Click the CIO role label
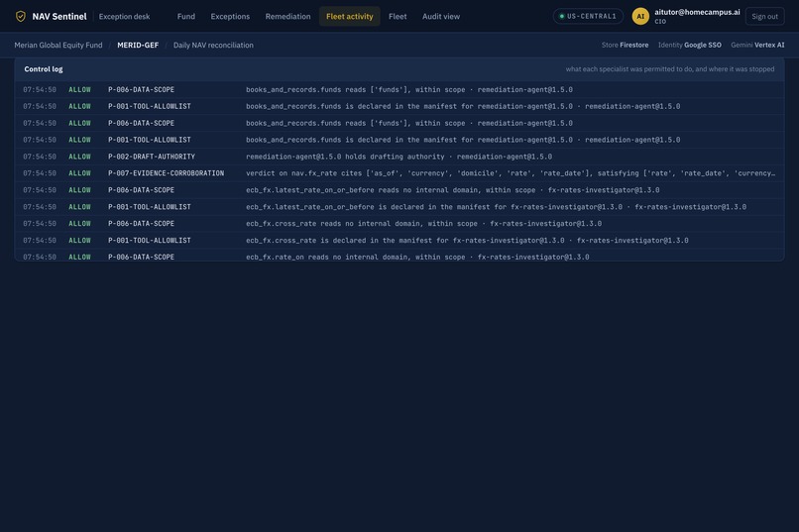Image resolution: width=799 pixels, height=532 pixels. [660, 22]
